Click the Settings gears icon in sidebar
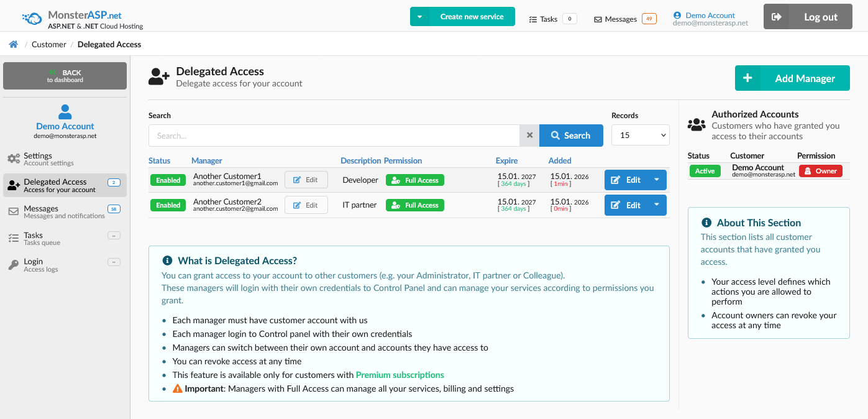This screenshot has height=419, width=868. pyautogui.click(x=13, y=159)
